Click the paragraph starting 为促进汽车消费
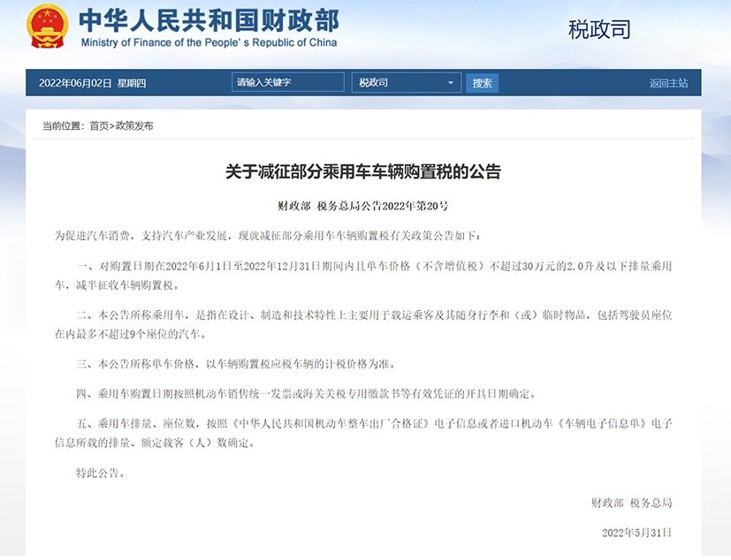 tap(267, 236)
